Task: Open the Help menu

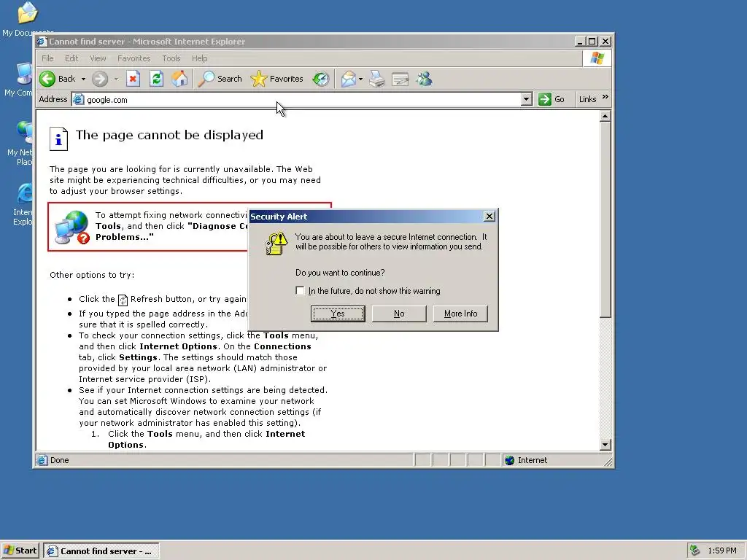Action: click(200, 58)
